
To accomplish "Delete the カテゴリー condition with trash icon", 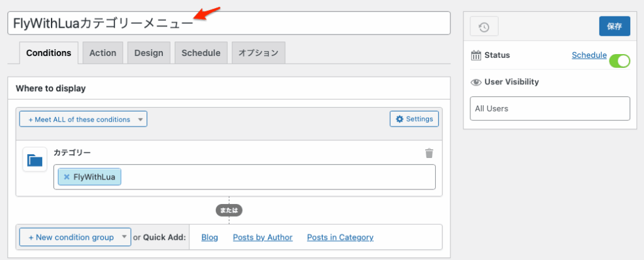I will [x=429, y=153].
